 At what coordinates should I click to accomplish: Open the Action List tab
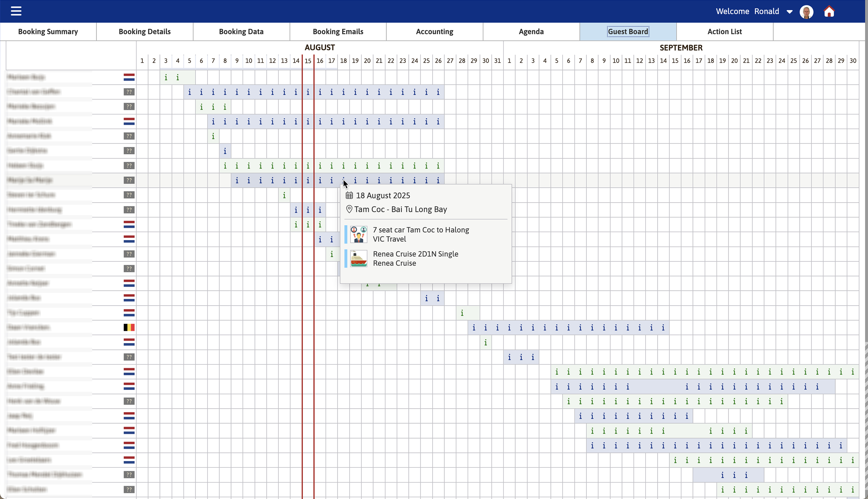725,31
